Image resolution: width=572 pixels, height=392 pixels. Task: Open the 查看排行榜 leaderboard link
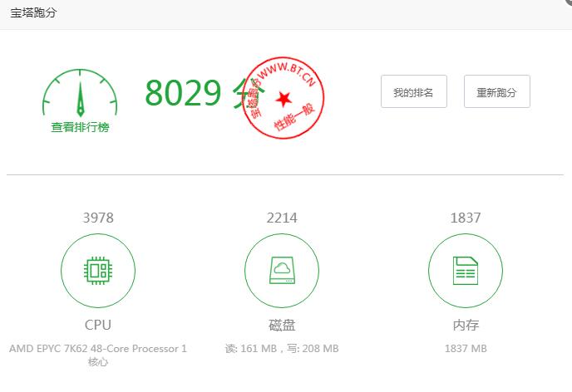80,128
